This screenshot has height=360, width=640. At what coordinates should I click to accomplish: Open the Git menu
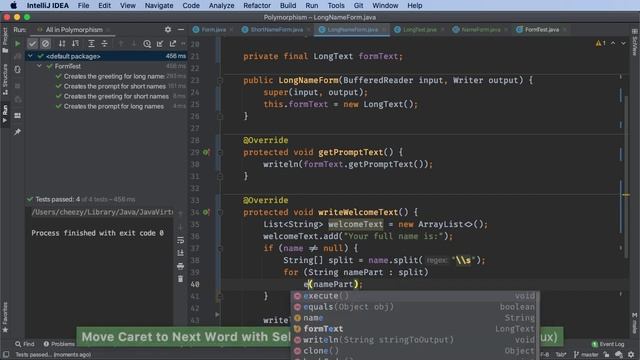click(x=358, y=5)
